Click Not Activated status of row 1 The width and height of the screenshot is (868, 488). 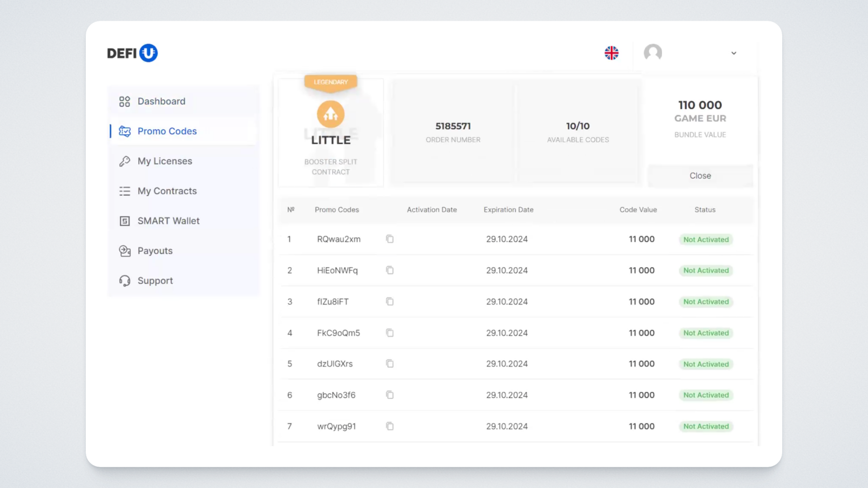[x=705, y=239]
